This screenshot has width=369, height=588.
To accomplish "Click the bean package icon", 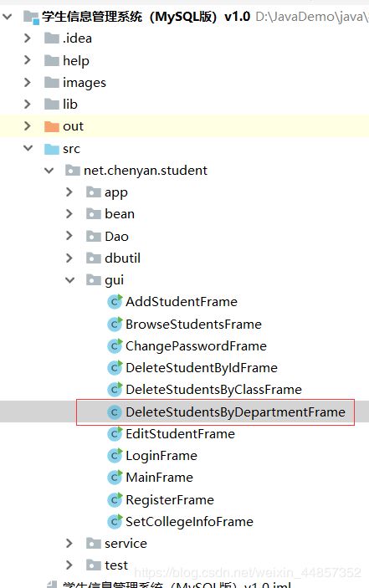I will click(94, 214).
